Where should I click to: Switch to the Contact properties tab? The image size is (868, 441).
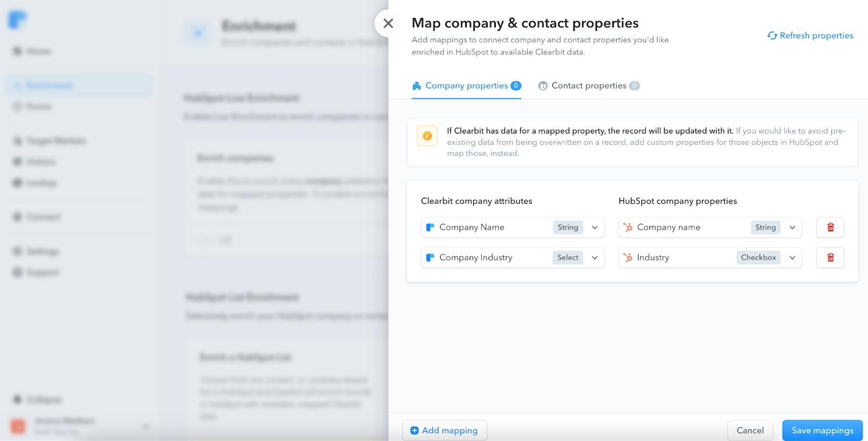click(589, 86)
